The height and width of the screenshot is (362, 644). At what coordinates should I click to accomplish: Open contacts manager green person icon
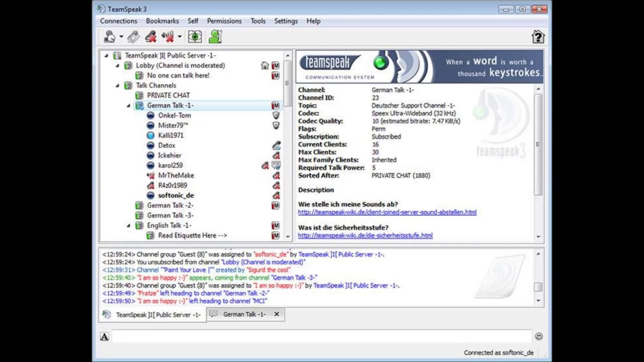[x=215, y=37]
